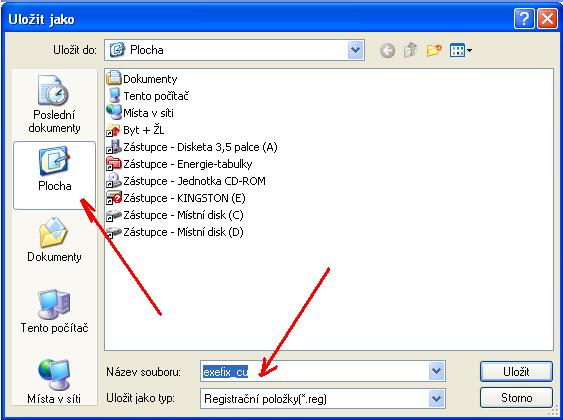The image size is (563, 420).
Task: Click the Plocha icon in Uložit do box
Action: point(117,50)
